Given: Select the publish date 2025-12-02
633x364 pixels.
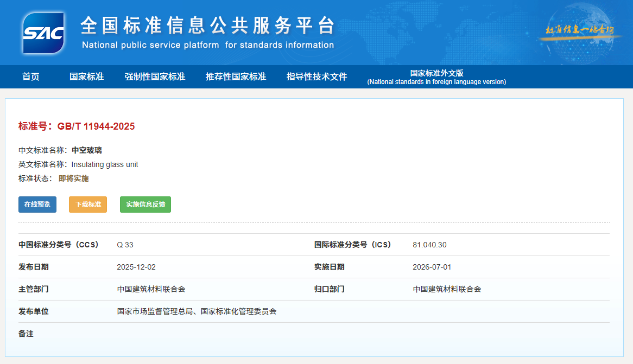Looking at the screenshot, I should pos(136,267).
